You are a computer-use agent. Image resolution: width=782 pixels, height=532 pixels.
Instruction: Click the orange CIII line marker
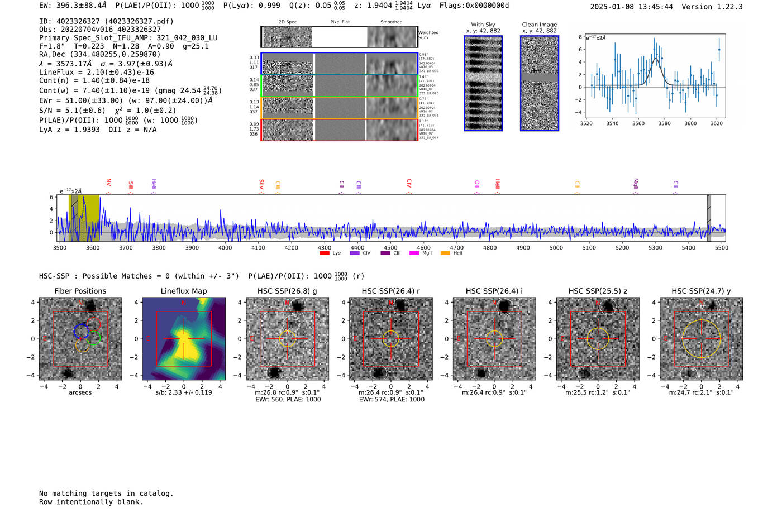278,186
